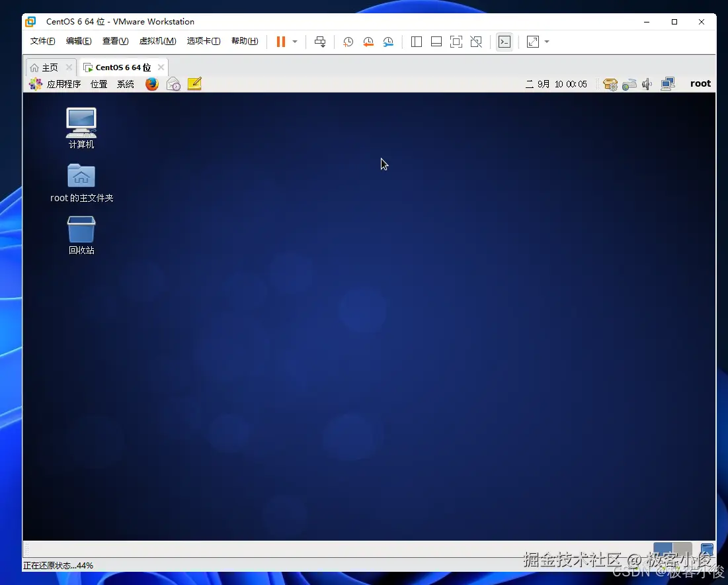The width and height of the screenshot is (728, 585).
Task: Send Ctrl+Alt+Del to the virtual machine
Action: (320, 42)
